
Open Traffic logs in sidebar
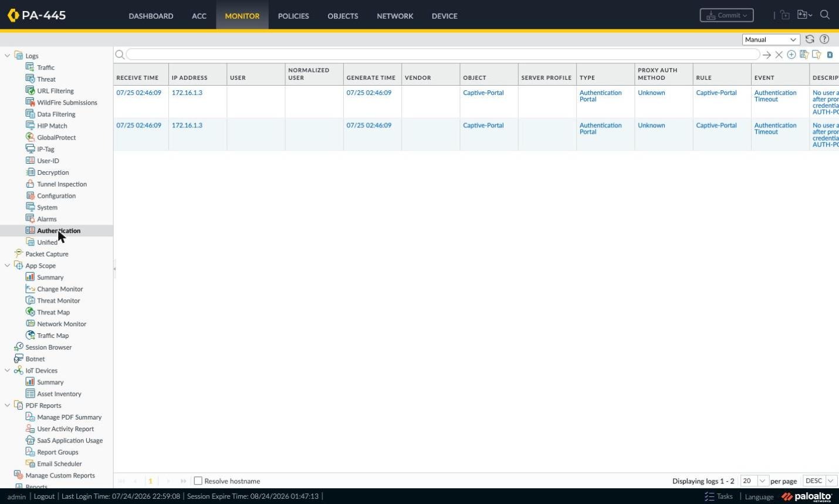coord(46,67)
